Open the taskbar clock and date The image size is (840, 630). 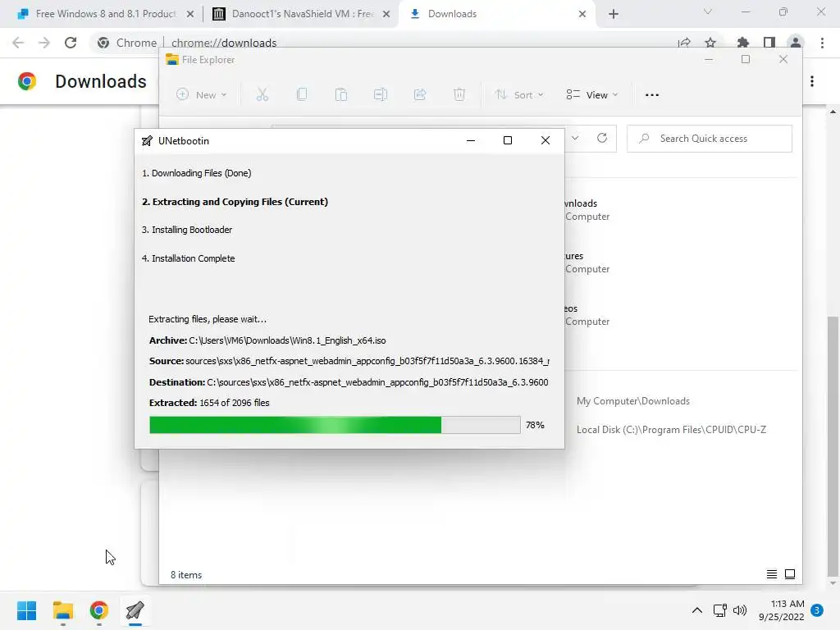(782, 610)
